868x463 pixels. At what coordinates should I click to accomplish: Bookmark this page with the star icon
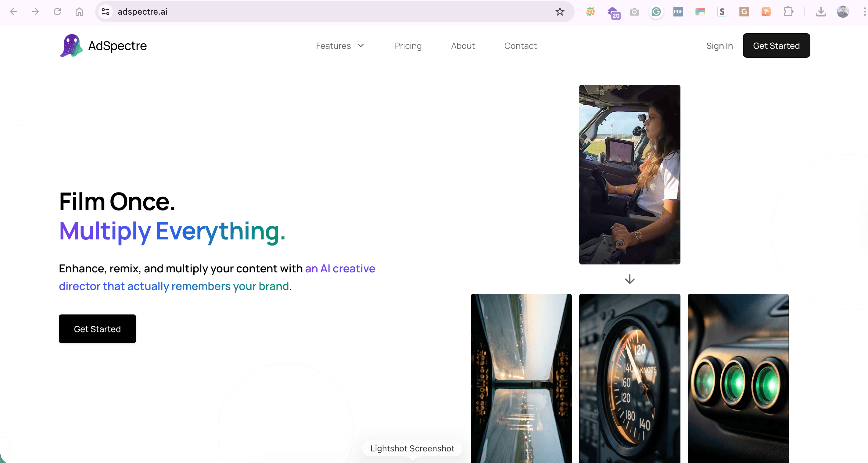point(560,12)
